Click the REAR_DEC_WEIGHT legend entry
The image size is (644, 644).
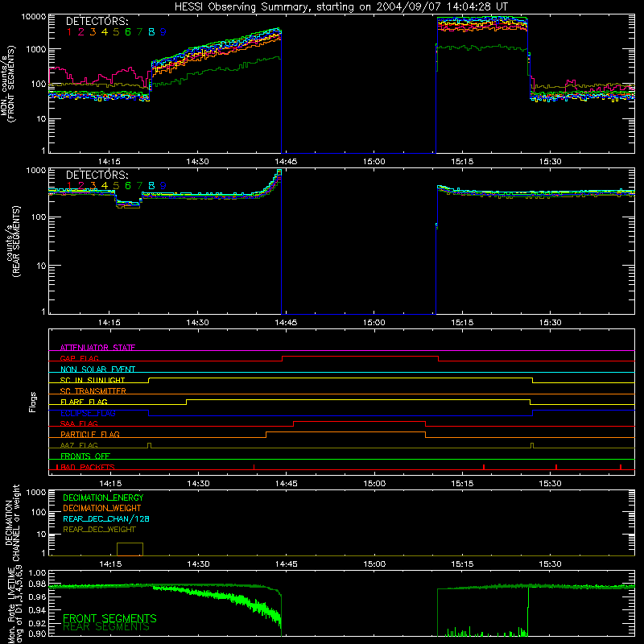(99, 530)
